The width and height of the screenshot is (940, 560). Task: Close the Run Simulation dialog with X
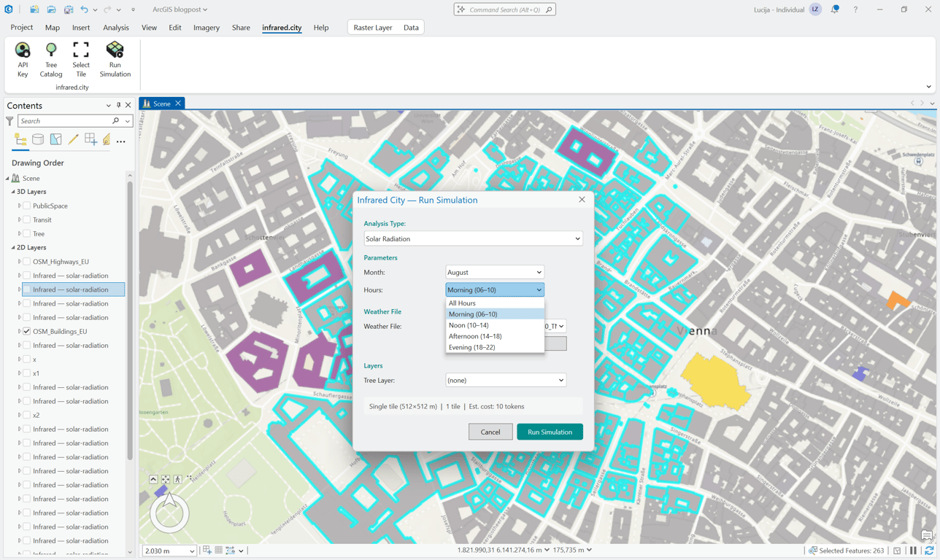click(x=582, y=200)
